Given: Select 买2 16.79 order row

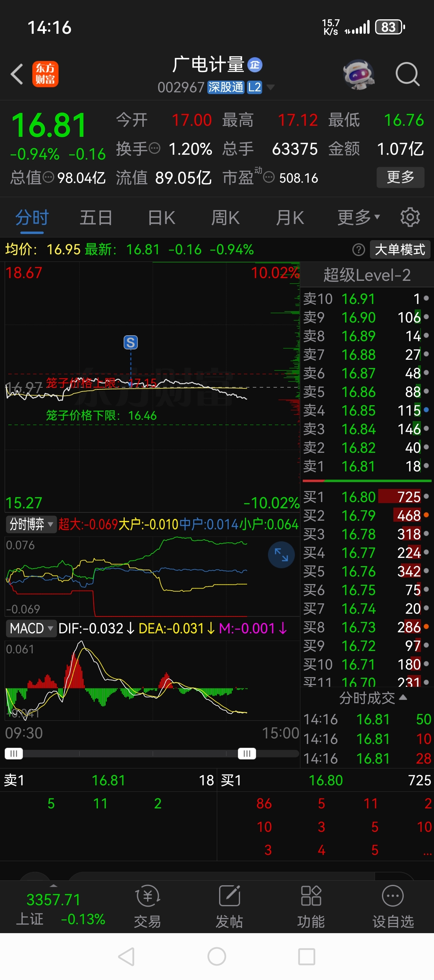Looking at the screenshot, I should (367, 515).
